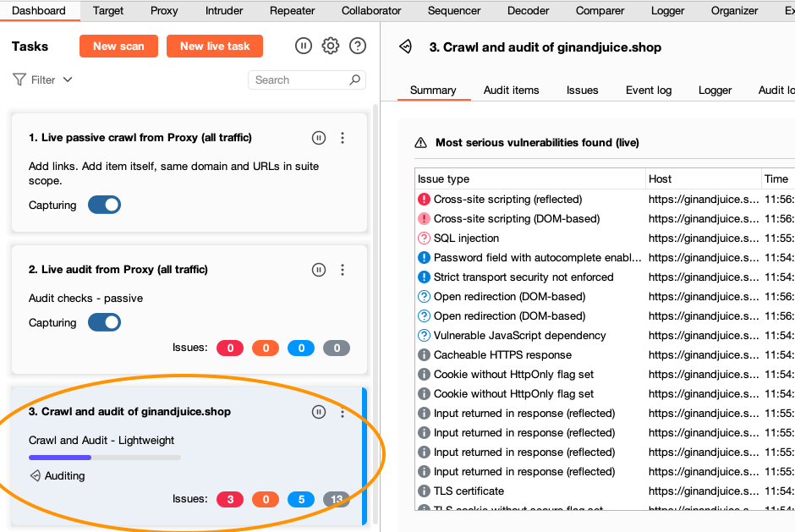Switch to the Repeater tab

pos(292,10)
